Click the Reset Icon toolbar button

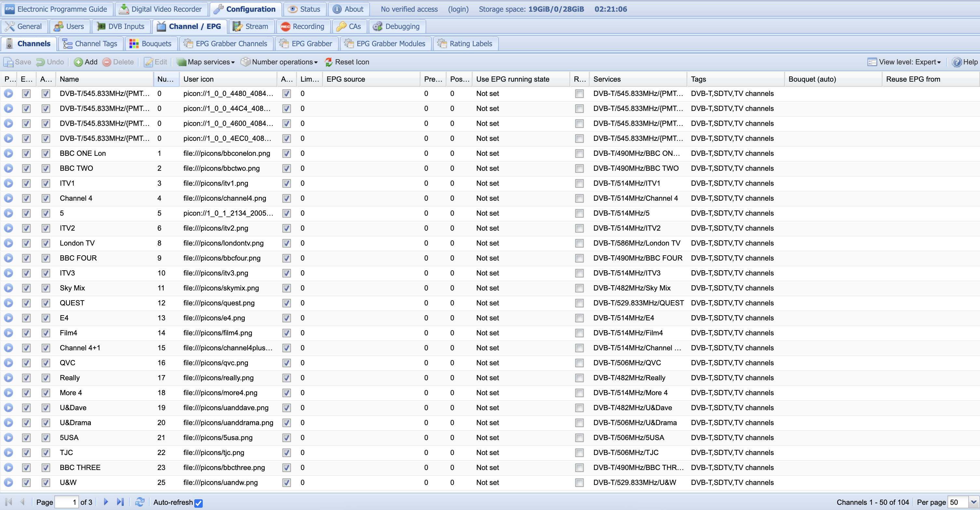click(347, 62)
